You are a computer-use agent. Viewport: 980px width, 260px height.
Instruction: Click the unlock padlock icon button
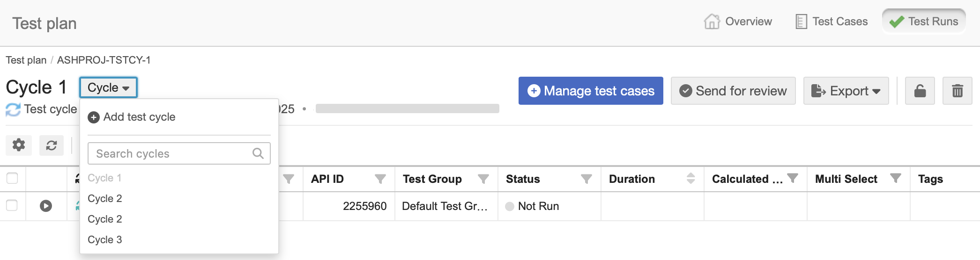coord(920,91)
